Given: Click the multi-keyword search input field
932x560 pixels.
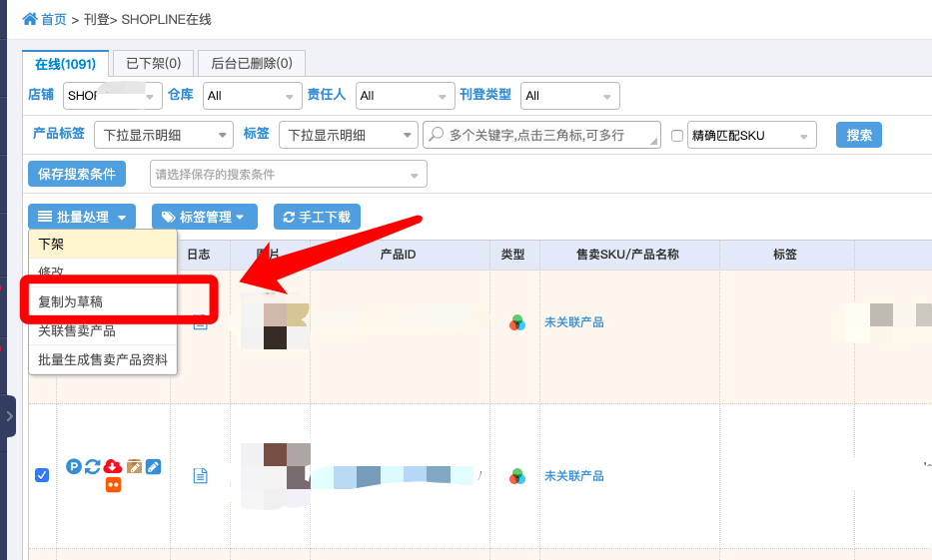Looking at the screenshot, I should 541,135.
